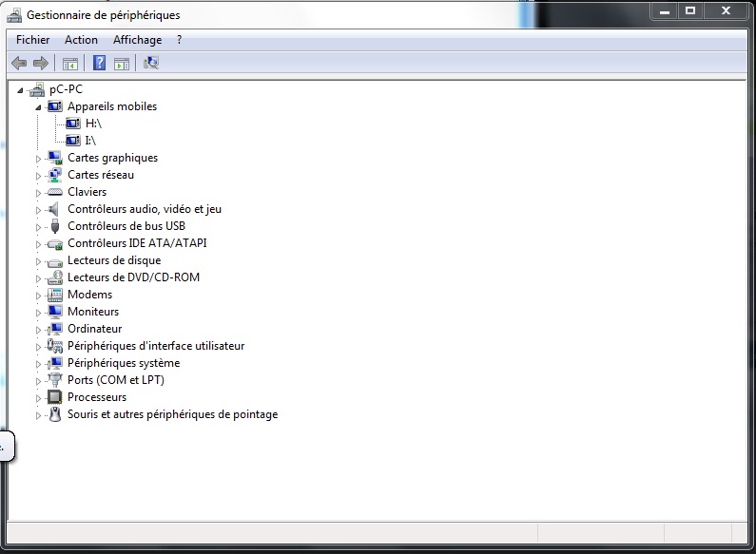Collapse the Appareils mobiles node
This screenshot has width=756, height=554.
pos(38,107)
